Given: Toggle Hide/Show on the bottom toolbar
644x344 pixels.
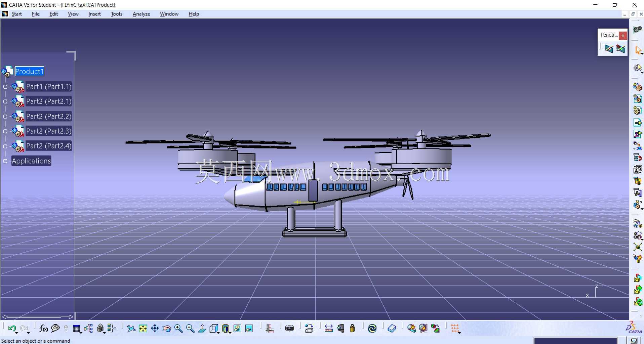Looking at the screenshot, I should pos(237,329).
